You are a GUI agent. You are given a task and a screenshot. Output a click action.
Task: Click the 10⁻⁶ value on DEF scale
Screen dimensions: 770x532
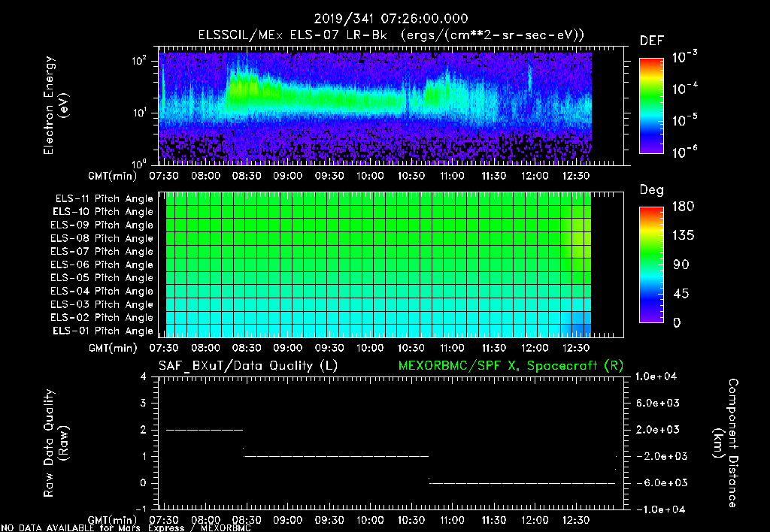(684, 152)
